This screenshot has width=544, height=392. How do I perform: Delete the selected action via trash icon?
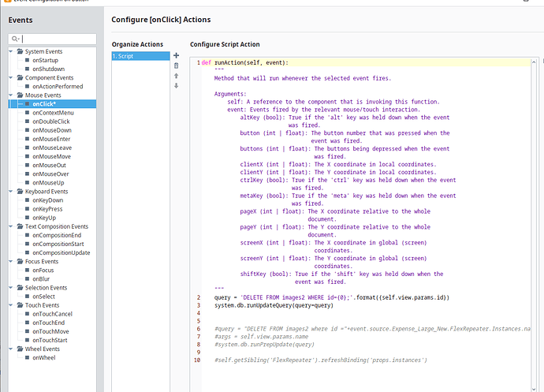[x=177, y=65]
